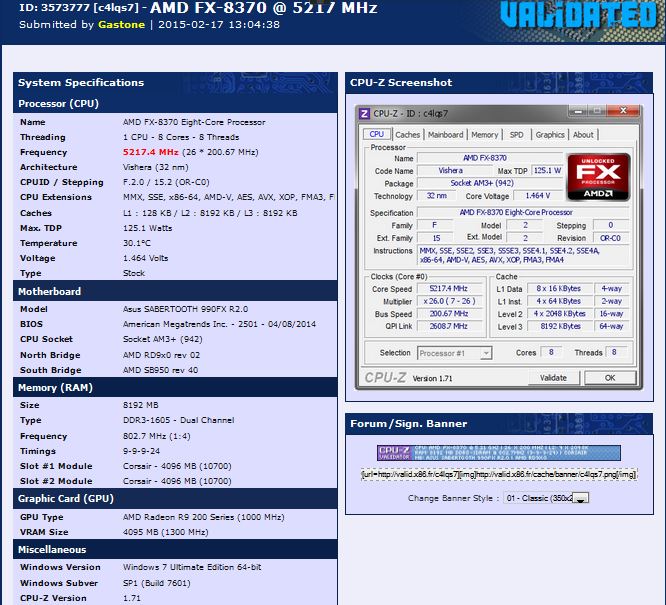Open the Gastone submitter profile link

tap(121, 25)
